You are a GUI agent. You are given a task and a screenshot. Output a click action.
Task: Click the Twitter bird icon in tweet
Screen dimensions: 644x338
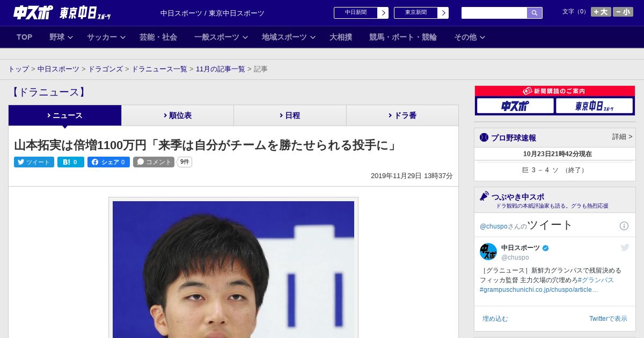(625, 247)
